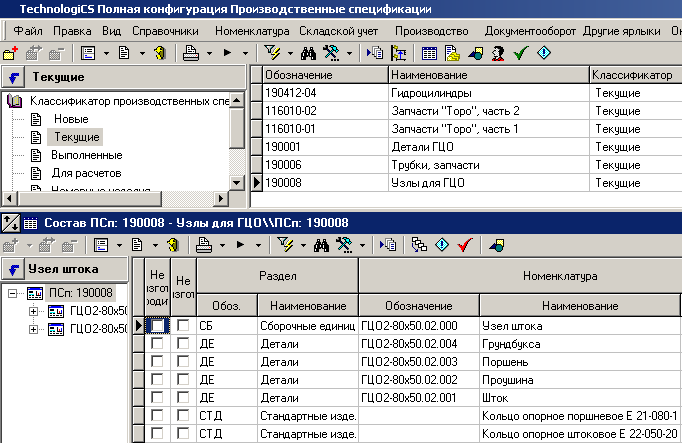Select the Гидроцилиндры row cell

coord(488,93)
